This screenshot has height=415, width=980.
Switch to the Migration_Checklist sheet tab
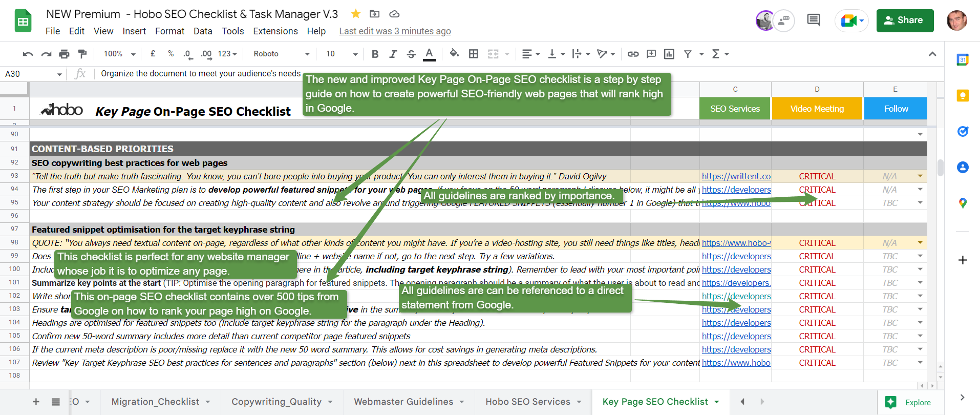(x=161, y=402)
